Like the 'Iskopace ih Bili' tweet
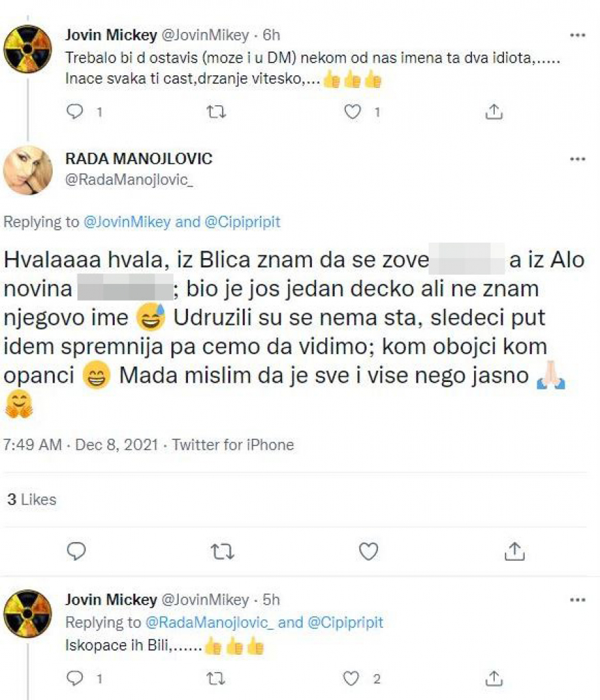600x700 pixels. (x=351, y=678)
